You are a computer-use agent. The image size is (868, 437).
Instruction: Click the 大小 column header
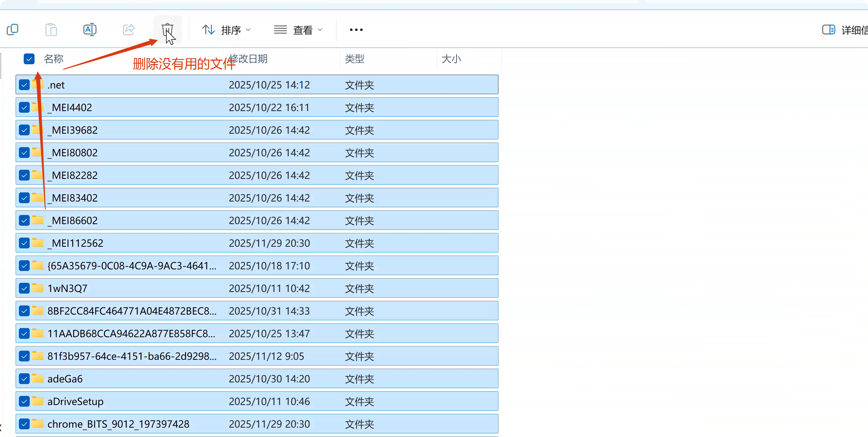point(451,59)
